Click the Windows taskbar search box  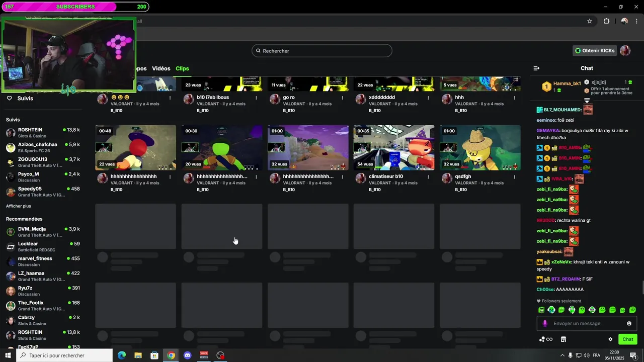[64, 355]
